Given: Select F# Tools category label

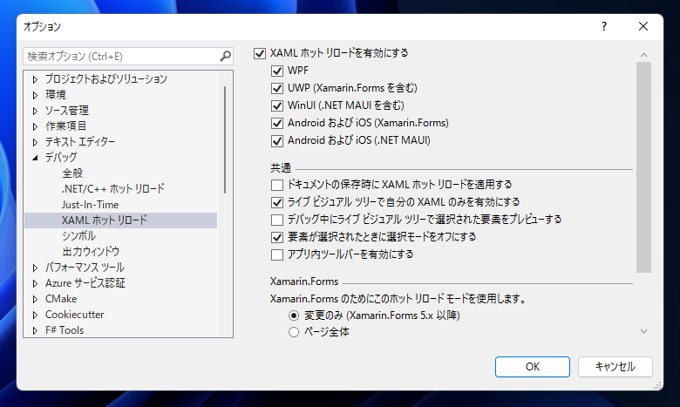Looking at the screenshot, I should (65, 330).
